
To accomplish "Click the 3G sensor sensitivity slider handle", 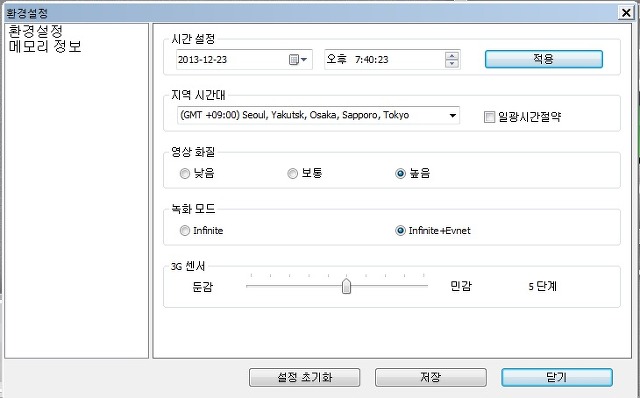I will (346, 286).
